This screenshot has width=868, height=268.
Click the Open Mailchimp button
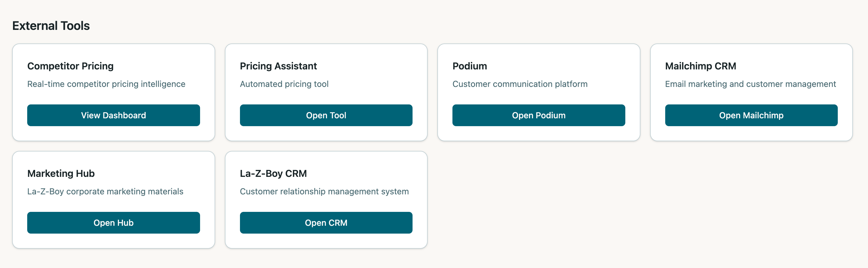751,115
